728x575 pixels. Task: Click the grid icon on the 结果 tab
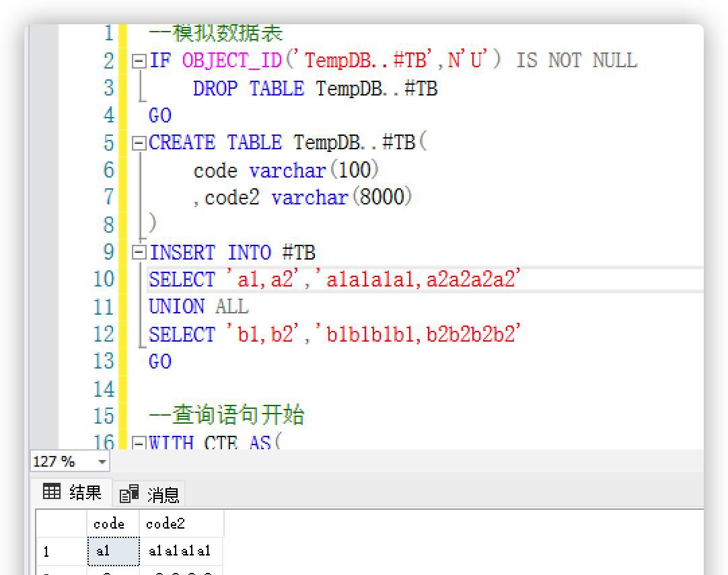(x=52, y=492)
